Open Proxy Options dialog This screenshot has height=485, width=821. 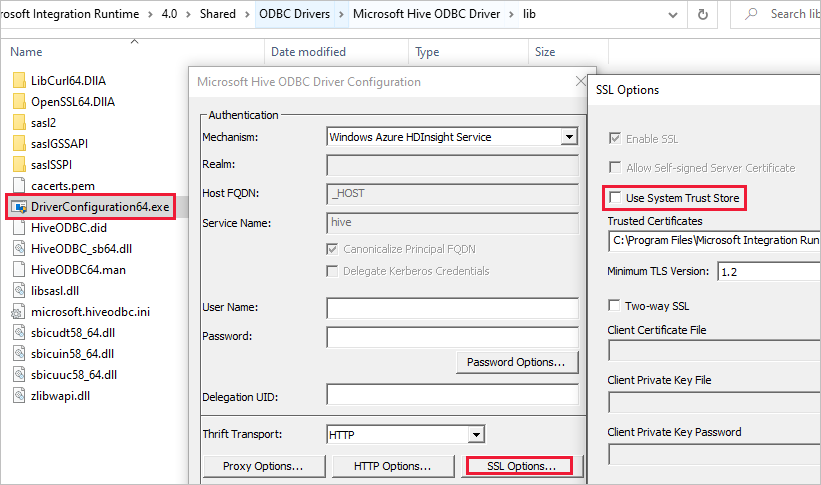click(264, 466)
